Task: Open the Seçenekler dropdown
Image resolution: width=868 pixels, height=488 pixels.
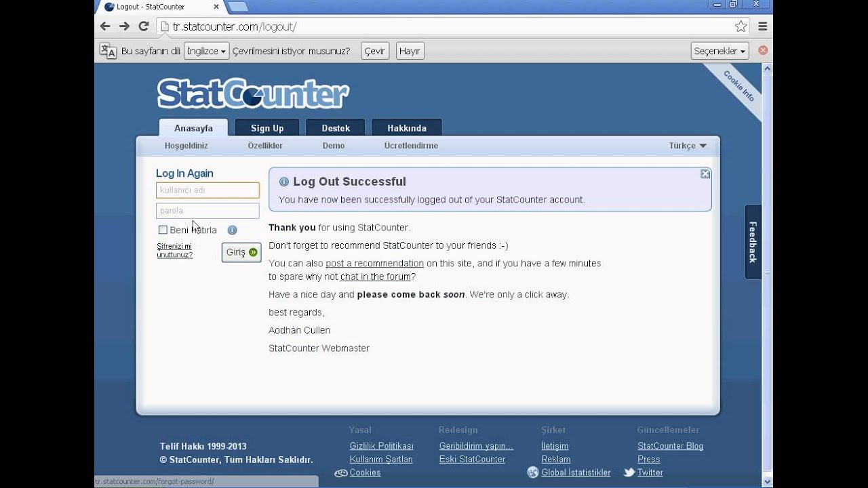Action: coord(720,51)
